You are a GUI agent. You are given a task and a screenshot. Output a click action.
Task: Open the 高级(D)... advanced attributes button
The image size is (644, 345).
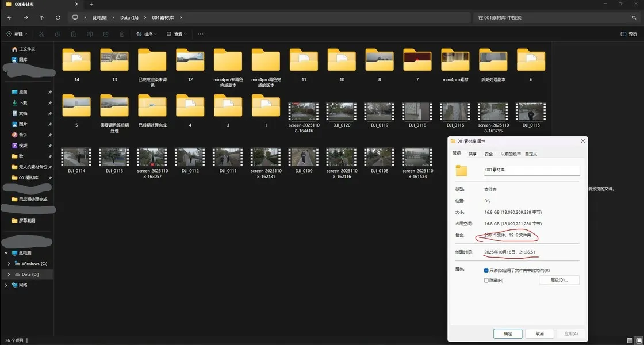[559, 280]
